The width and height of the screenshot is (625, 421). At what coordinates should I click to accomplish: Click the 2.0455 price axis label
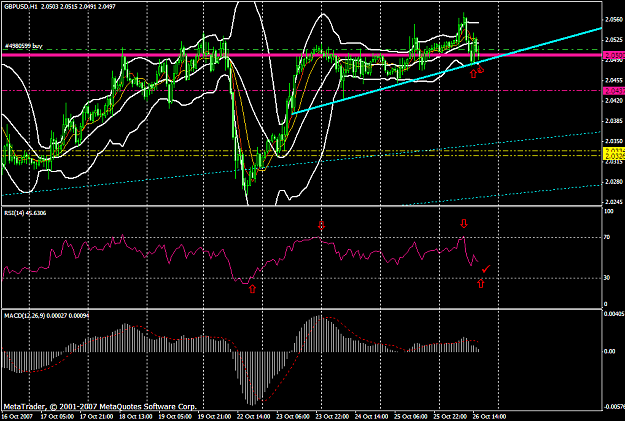614,80
